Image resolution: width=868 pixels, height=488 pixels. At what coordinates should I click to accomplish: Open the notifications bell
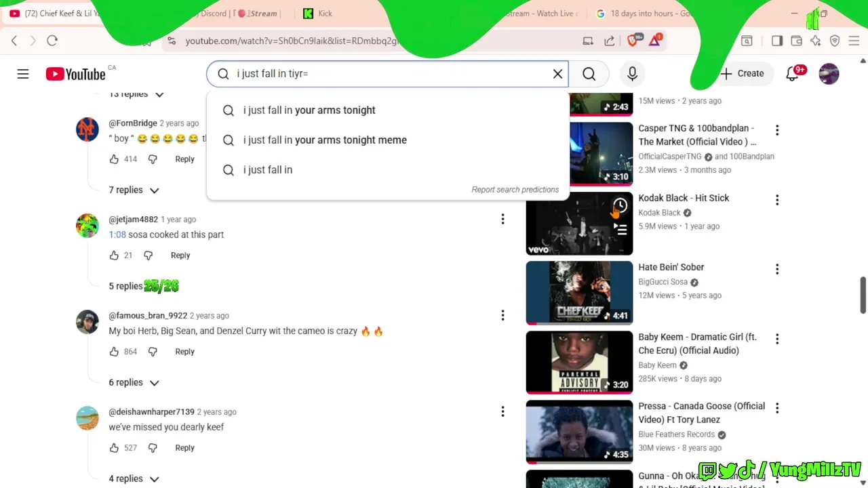pos(792,74)
